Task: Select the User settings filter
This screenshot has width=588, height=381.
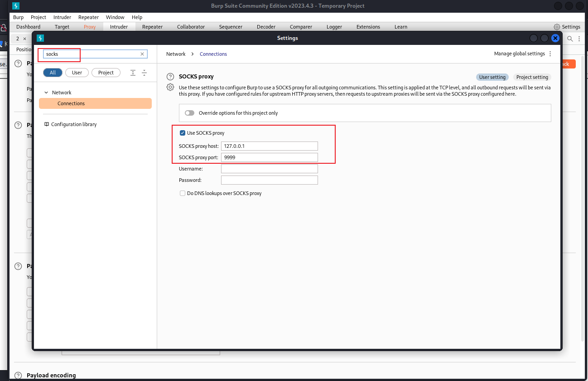Action: pyautogui.click(x=77, y=73)
